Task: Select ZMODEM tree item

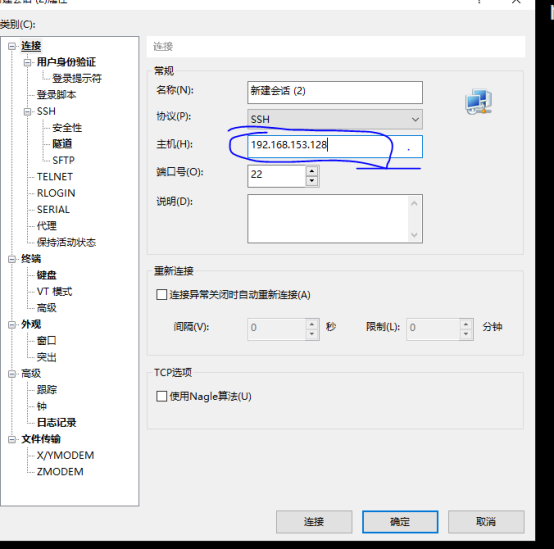Action: pyautogui.click(x=60, y=472)
